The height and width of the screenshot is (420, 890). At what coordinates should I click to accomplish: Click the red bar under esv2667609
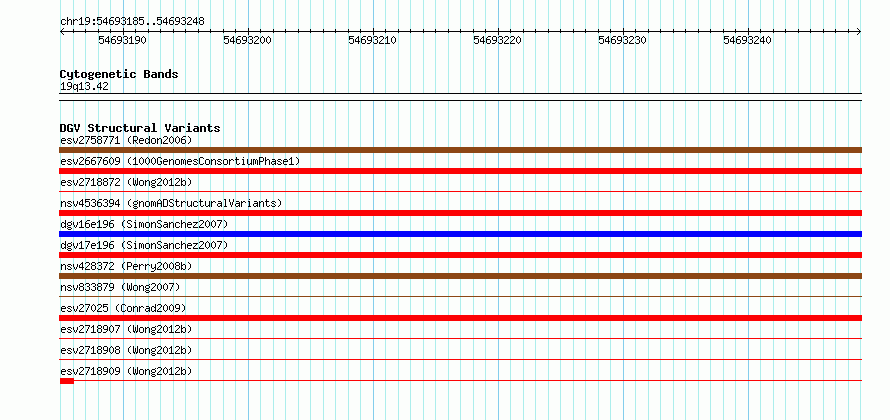(x=461, y=171)
